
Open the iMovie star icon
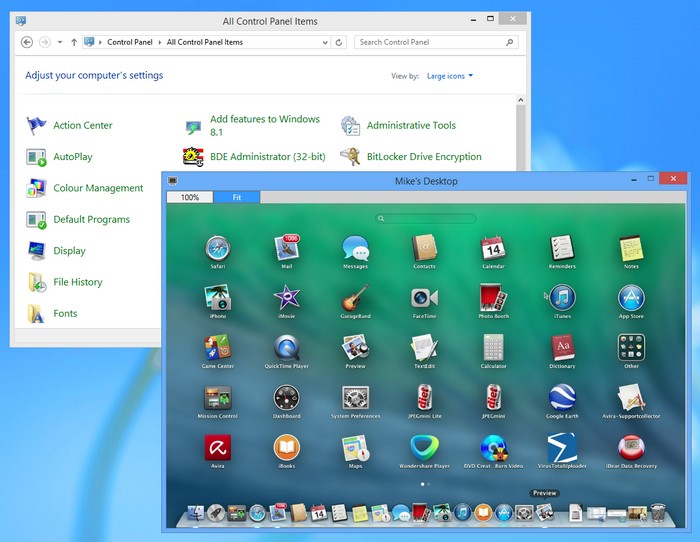coord(287,298)
